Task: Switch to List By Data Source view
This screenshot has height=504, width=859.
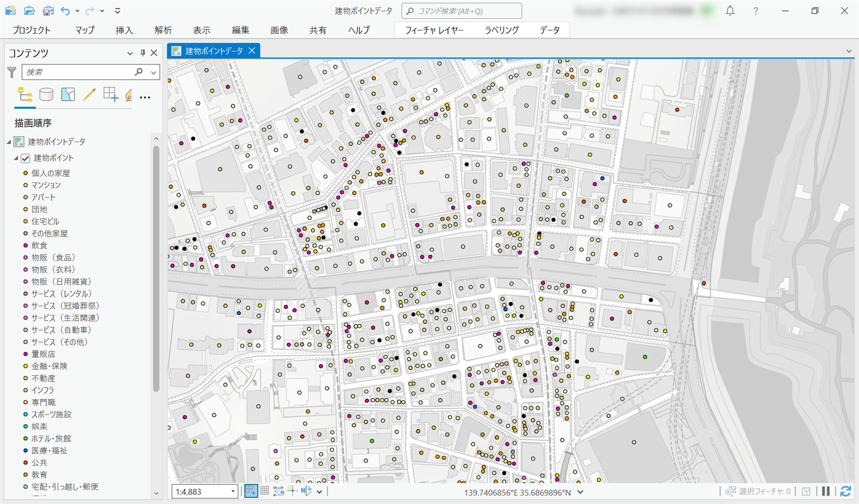Action: [x=46, y=94]
